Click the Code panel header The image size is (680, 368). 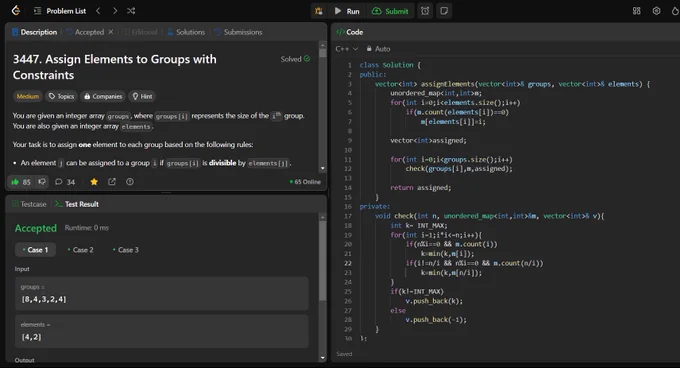click(350, 32)
